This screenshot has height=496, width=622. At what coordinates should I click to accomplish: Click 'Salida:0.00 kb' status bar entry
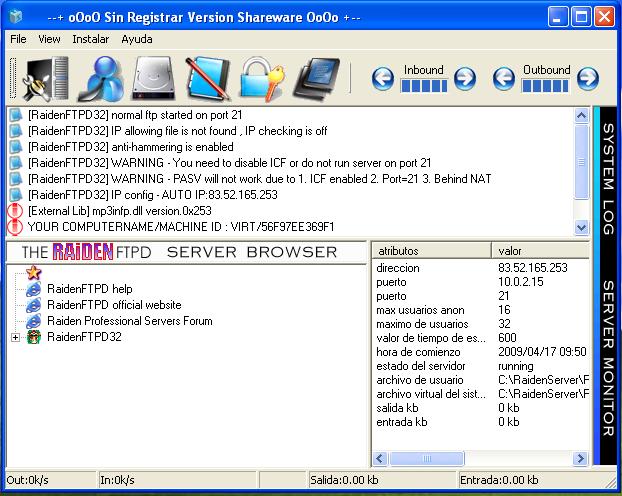[382, 480]
